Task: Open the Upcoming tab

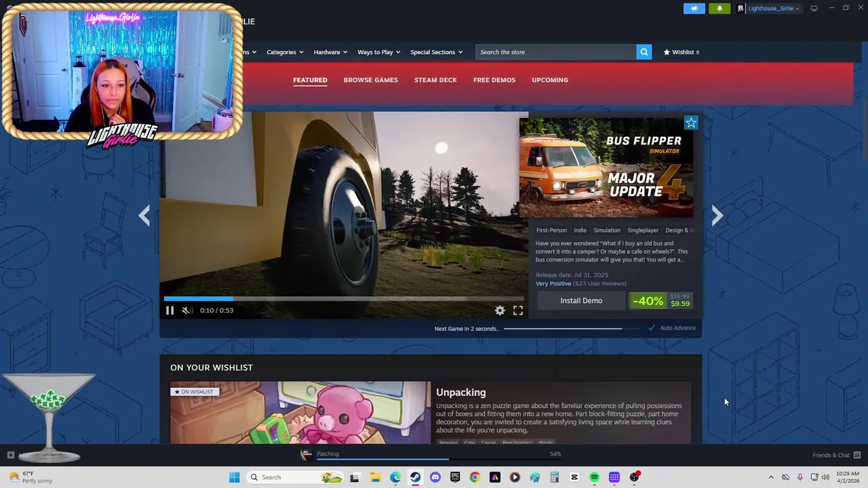Action: (x=550, y=80)
